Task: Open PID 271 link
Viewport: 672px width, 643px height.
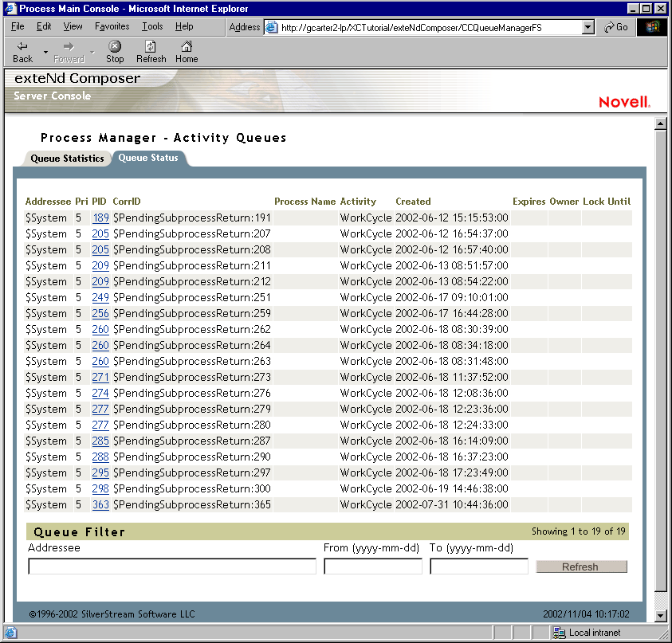Action: pos(100,377)
